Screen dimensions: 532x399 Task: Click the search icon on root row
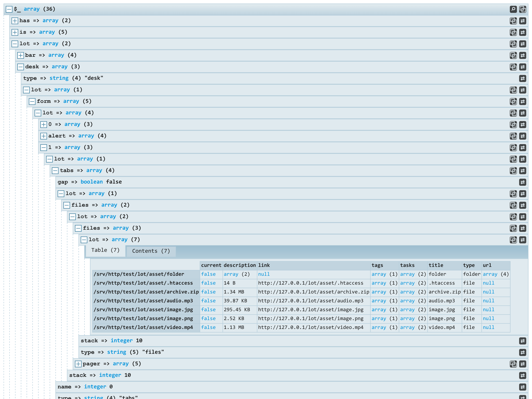[513, 9]
